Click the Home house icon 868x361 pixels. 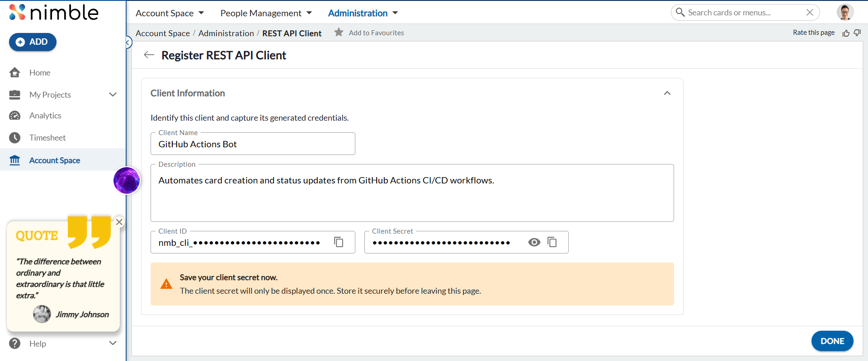[15, 72]
